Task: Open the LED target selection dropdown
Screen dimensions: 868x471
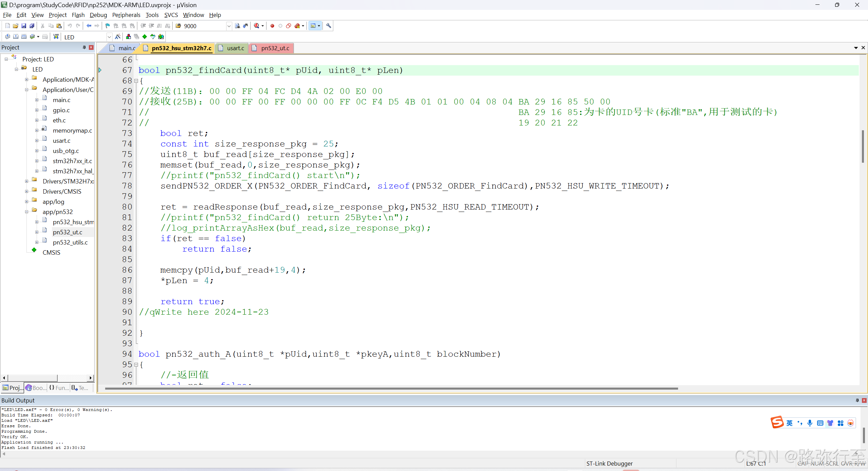Action: tap(109, 37)
